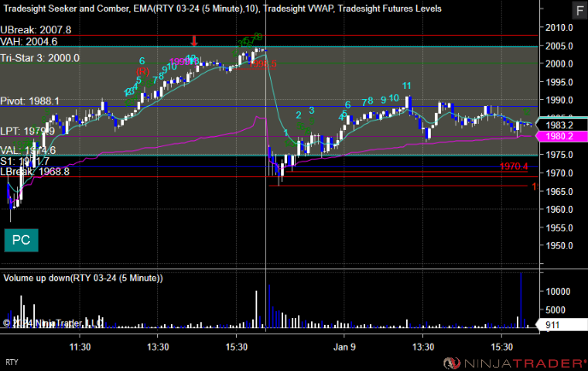Click the 1983.2 current price marker
The height and width of the screenshot is (371, 588).
pyautogui.click(x=562, y=125)
